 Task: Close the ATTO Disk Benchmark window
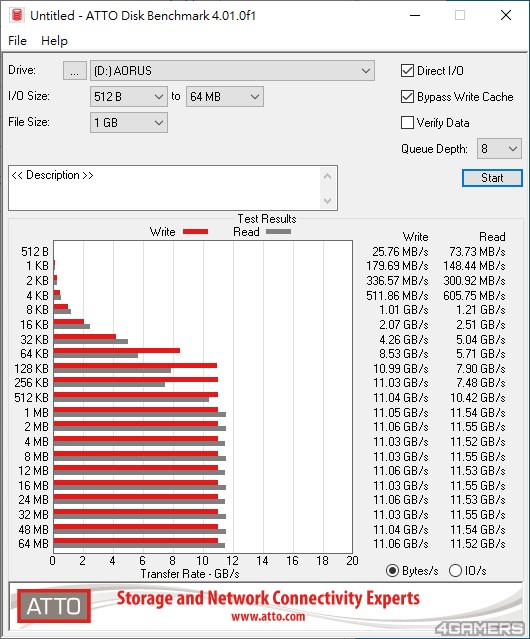point(506,15)
